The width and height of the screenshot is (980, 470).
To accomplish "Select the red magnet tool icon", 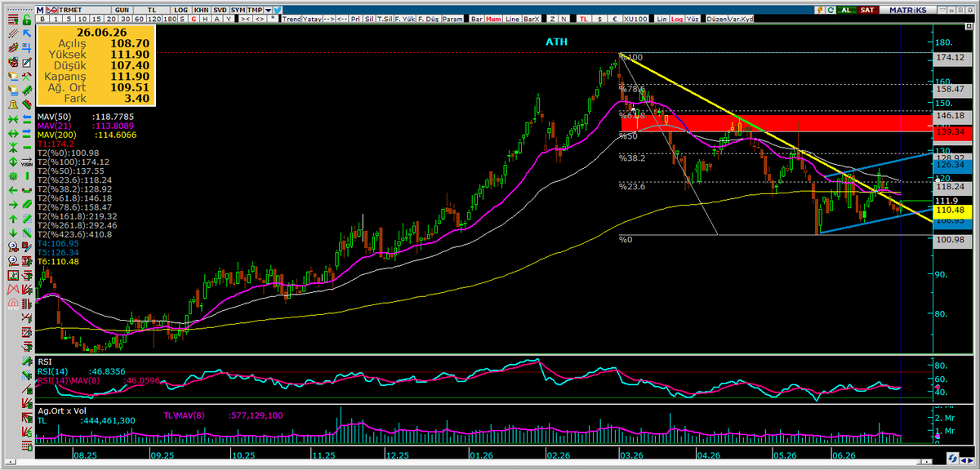I will click(14, 303).
